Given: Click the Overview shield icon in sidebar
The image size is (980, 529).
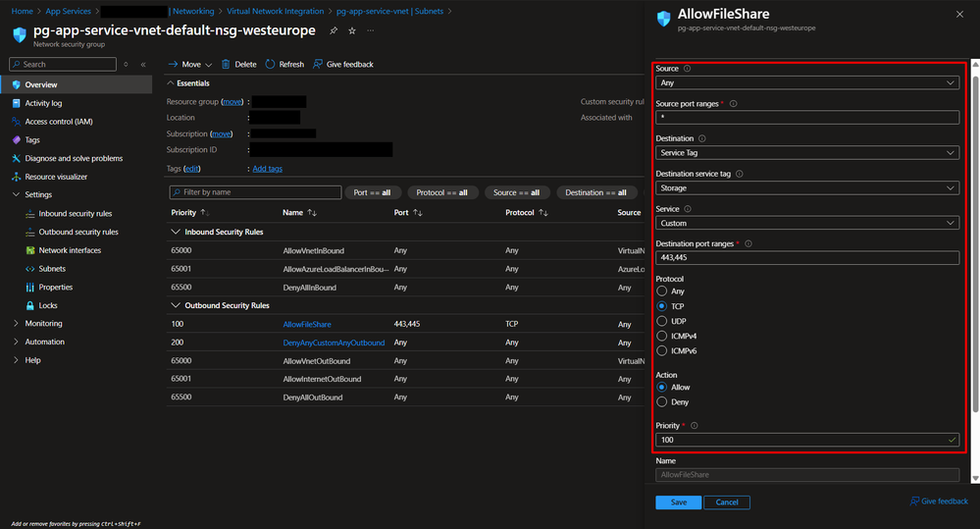Looking at the screenshot, I should [x=17, y=84].
